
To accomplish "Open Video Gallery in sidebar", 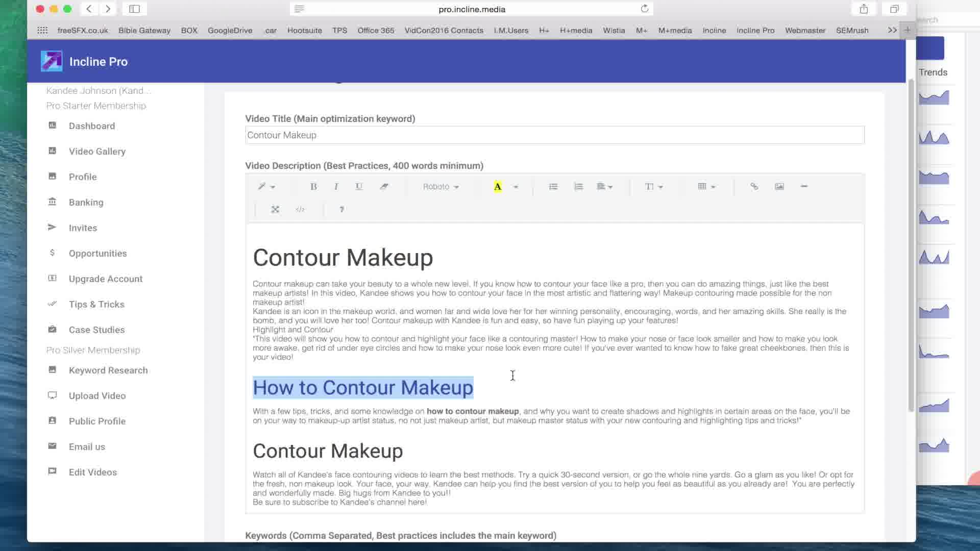I will pyautogui.click(x=97, y=152).
